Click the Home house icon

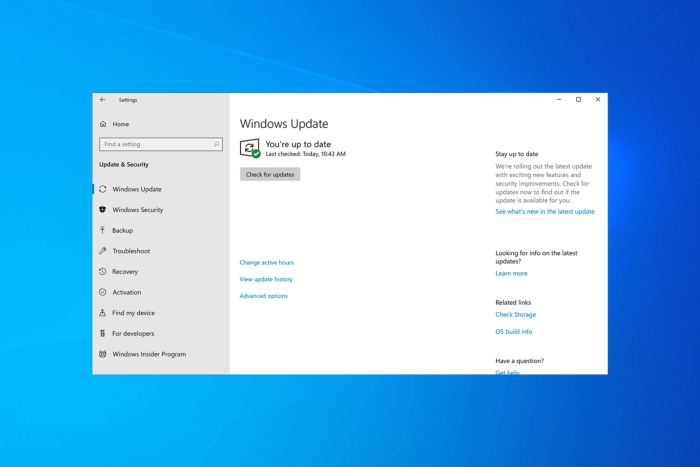coord(103,124)
